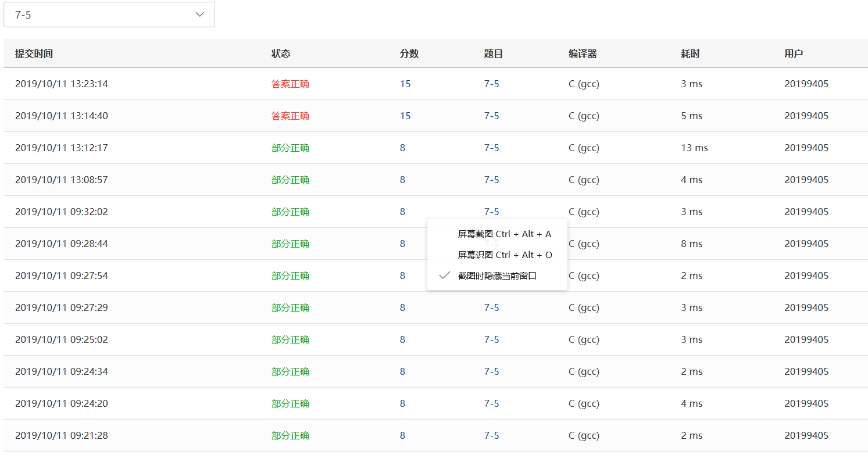Follow problem link 7-5 in the 09:24:34 row
The width and height of the screenshot is (868, 458).
[491, 371]
